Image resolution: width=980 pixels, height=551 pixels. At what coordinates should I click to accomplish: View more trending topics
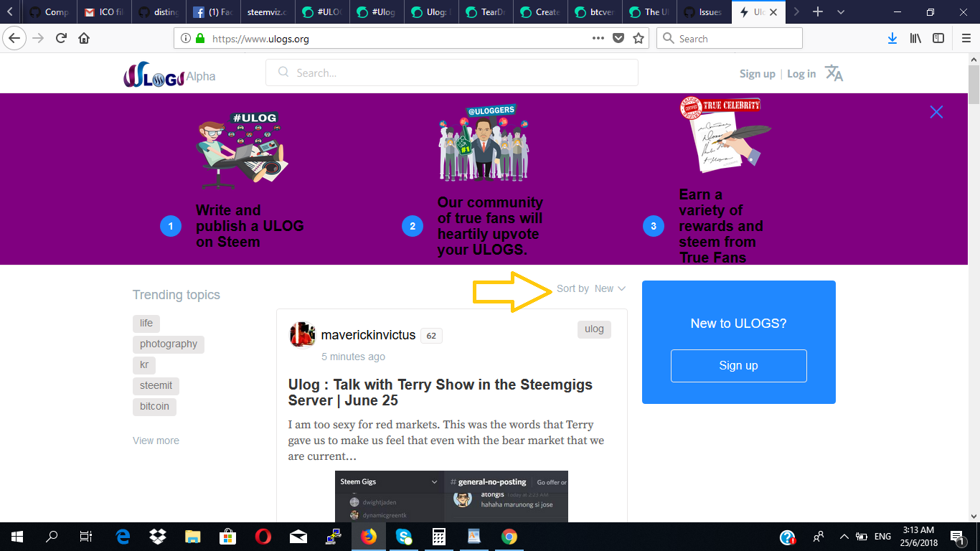click(x=156, y=441)
